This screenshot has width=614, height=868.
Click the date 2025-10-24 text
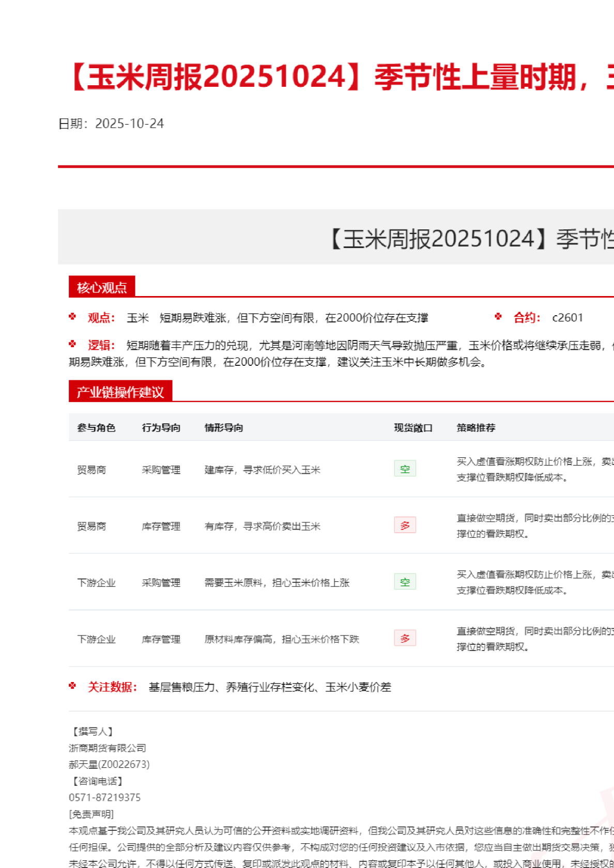coord(129,123)
